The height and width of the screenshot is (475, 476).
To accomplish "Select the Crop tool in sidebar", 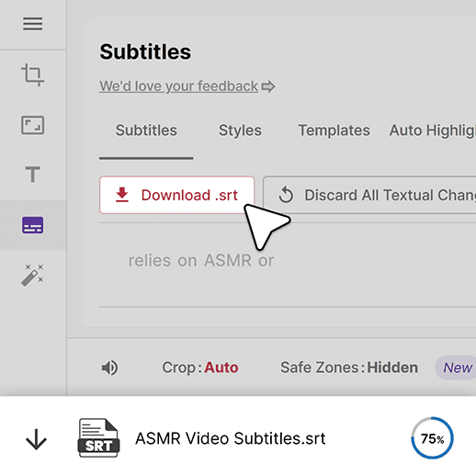I will pyautogui.click(x=32, y=74).
